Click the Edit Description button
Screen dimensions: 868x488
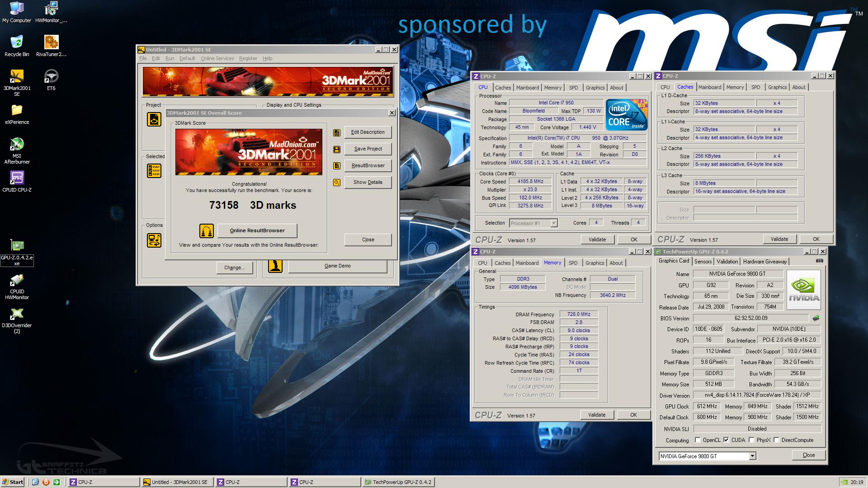tap(368, 132)
